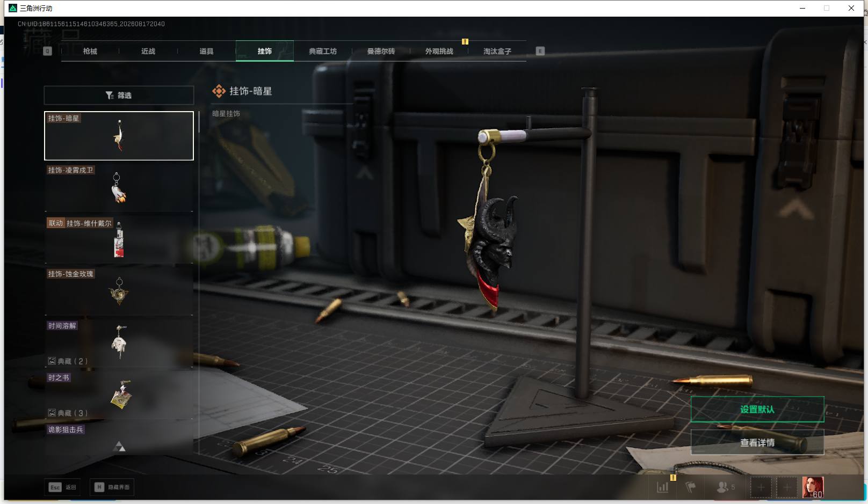The image size is (868, 504).
Task: Click the second empty squad slot plus
Action: point(786,487)
